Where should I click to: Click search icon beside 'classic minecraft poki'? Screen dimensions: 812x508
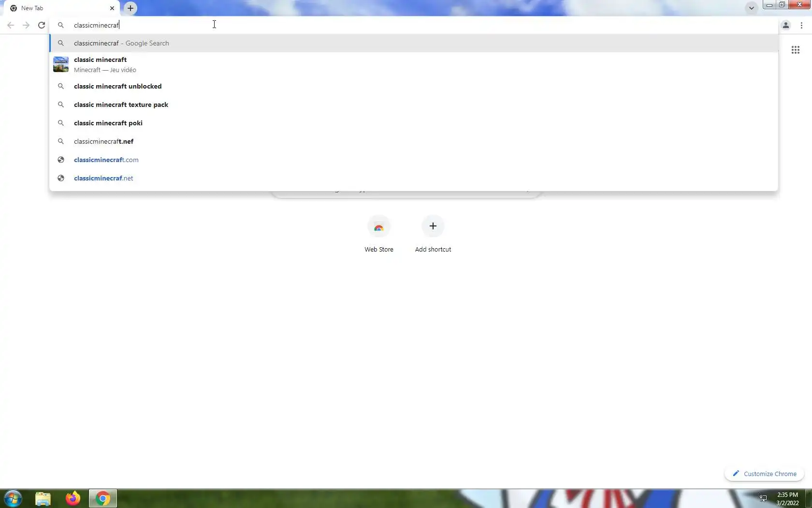(61, 123)
